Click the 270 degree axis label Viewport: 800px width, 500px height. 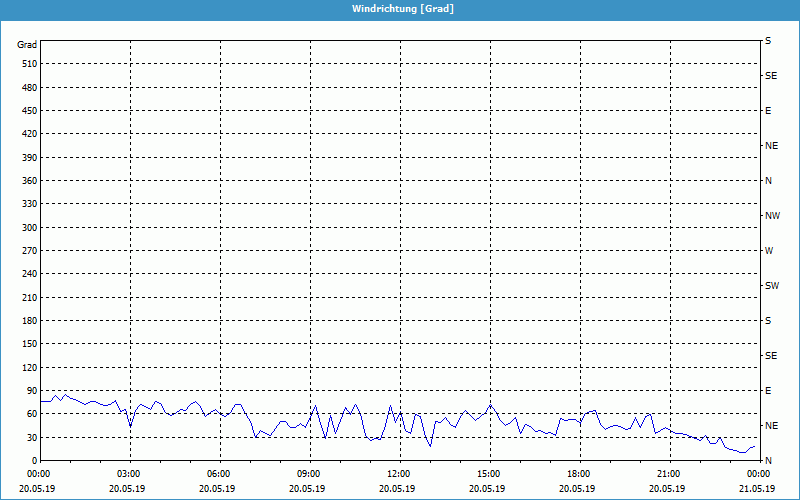pos(27,251)
